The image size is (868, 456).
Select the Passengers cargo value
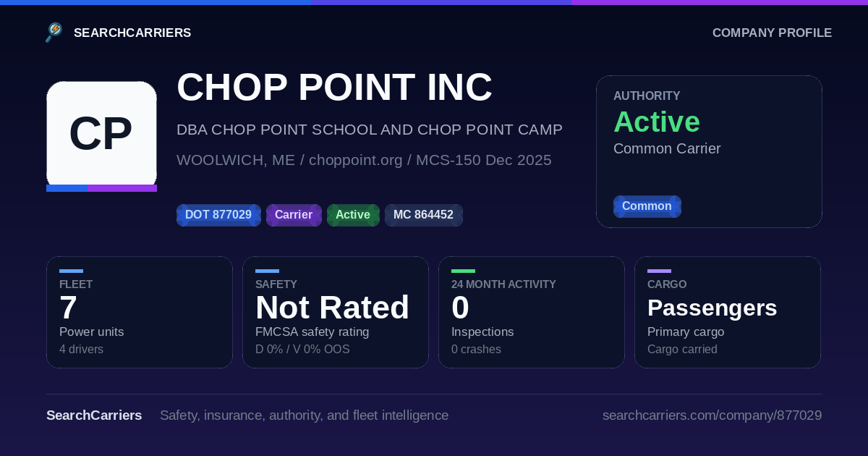tap(712, 308)
